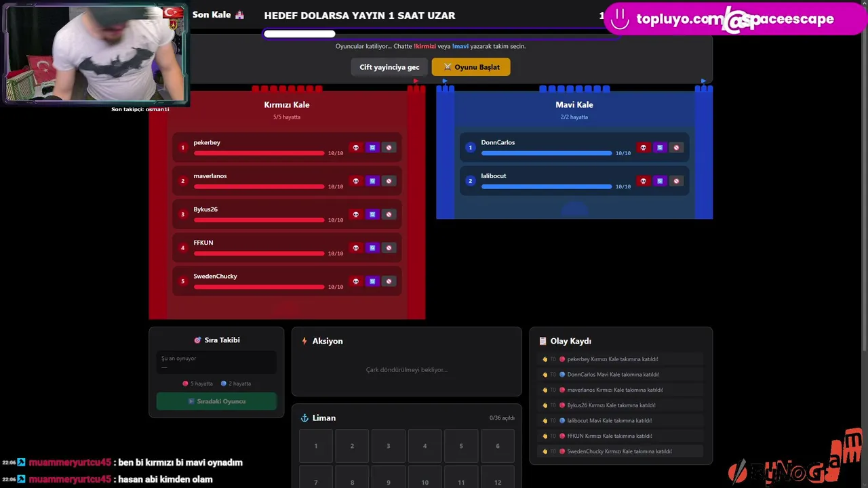
Task: Click the '2/2 hayatta' blue team status
Action: (574, 117)
